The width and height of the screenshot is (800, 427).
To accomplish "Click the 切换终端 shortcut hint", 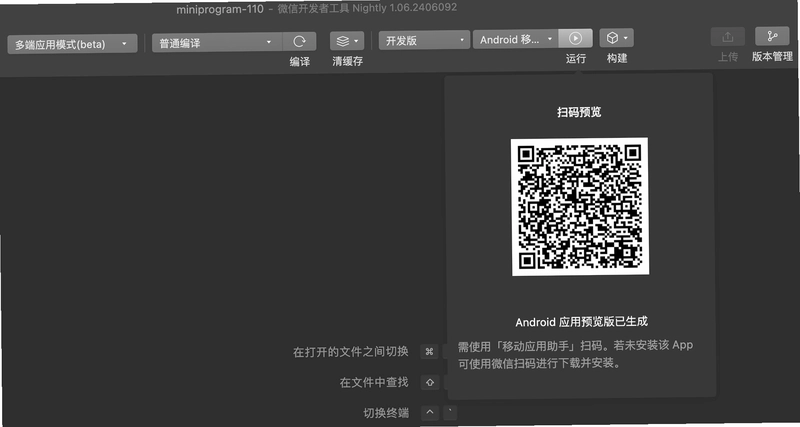I will (386, 413).
